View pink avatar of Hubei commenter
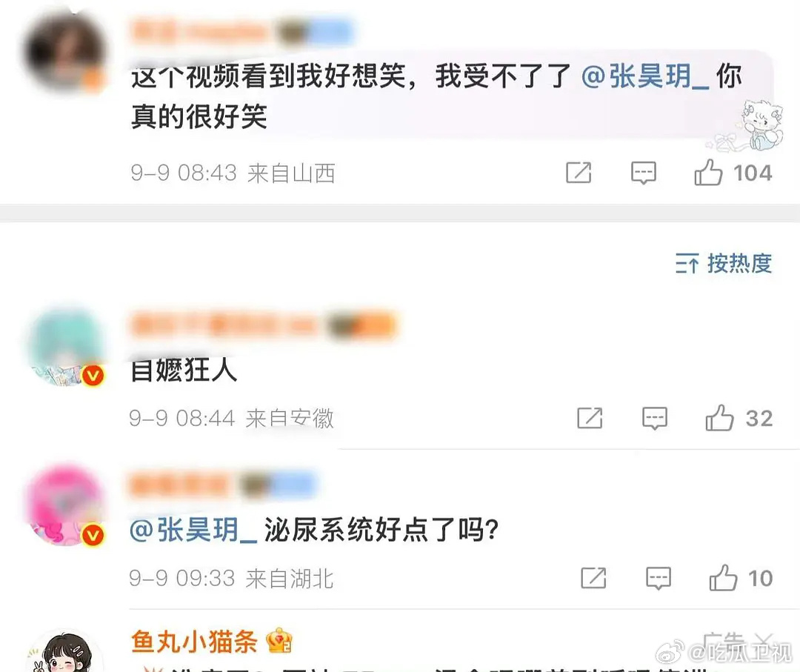Viewport: 800px width, 672px height. [65, 505]
